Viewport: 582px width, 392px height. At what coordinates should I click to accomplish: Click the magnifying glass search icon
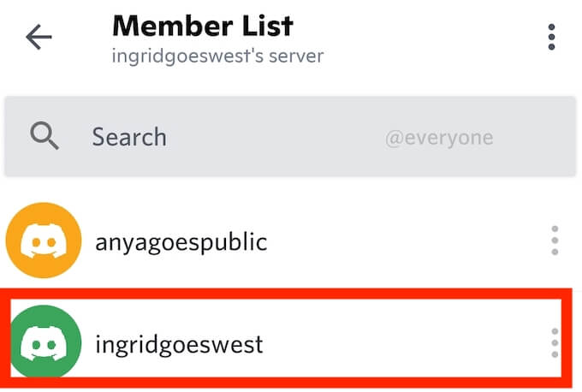pyautogui.click(x=44, y=137)
